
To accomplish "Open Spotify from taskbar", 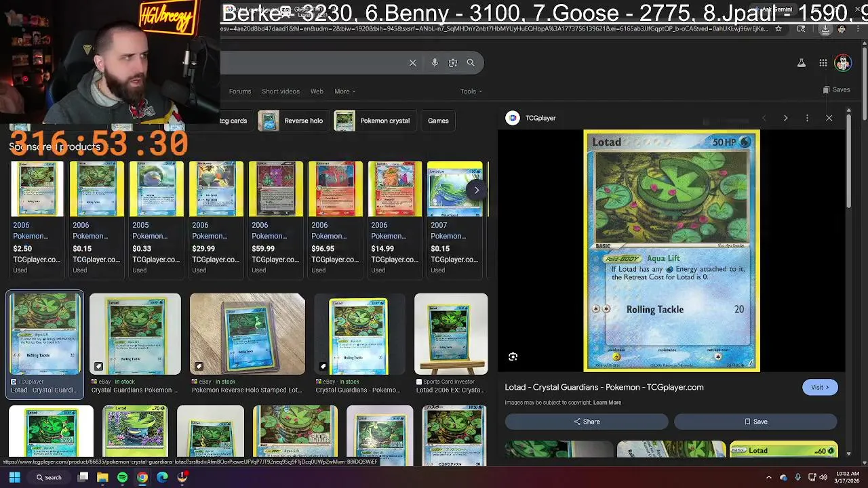I will pyautogui.click(x=122, y=477).
